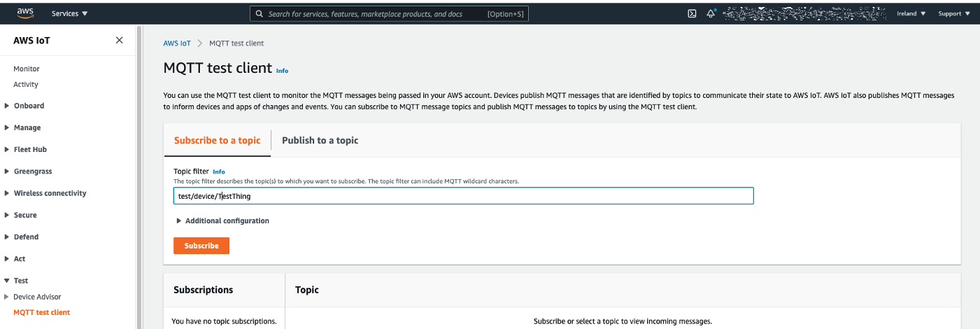The width and height of the screenshot is (980, 329).
Task: Click the Subscribe button
Action: click(x=201, y=246)
